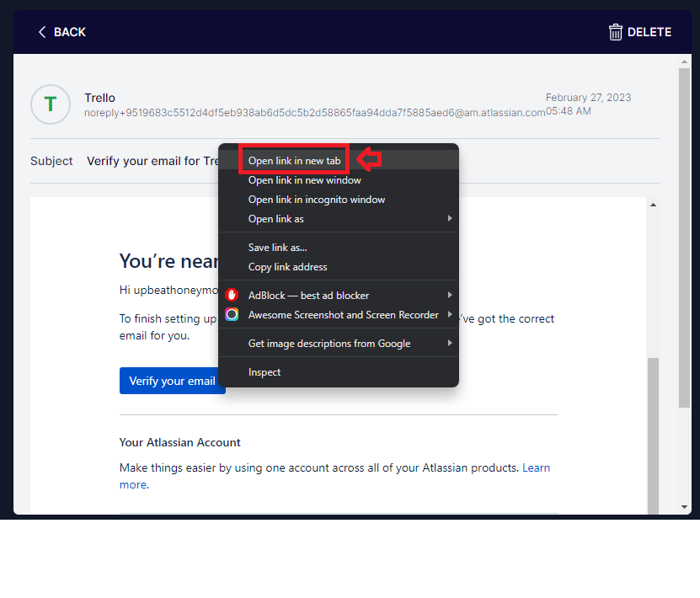Choose 'Open link in incognito window'
700x598 pixels.
click(316, 200)
